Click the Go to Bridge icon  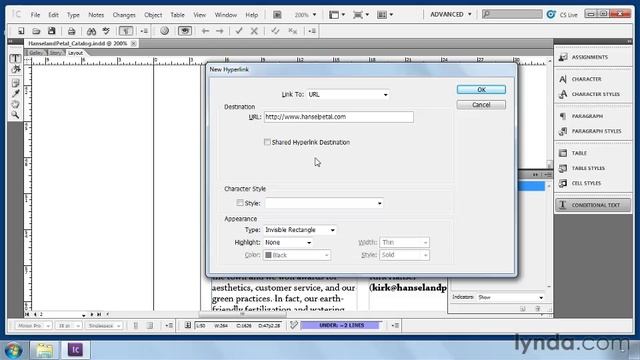[x=277, y=15]
